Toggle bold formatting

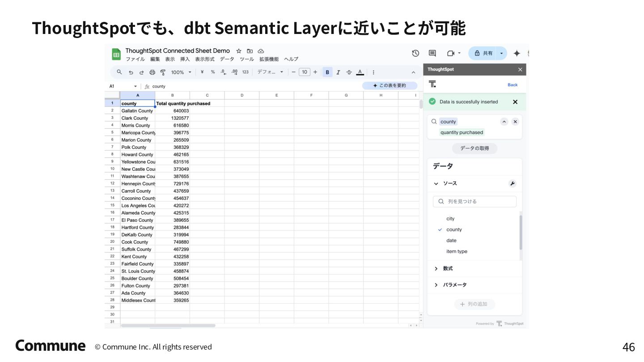pyautogui.click(x=327, y=72)
